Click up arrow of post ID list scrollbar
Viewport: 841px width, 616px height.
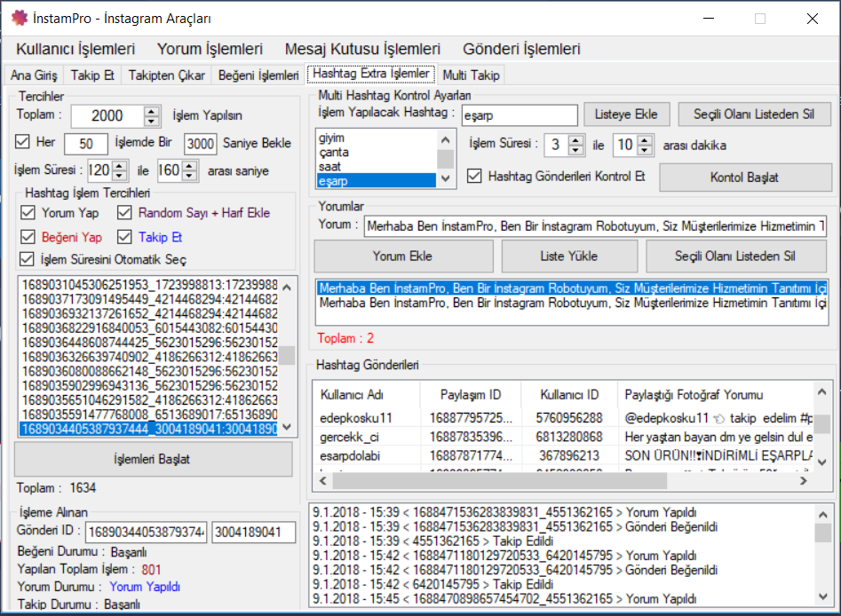(x=287, y=288)
